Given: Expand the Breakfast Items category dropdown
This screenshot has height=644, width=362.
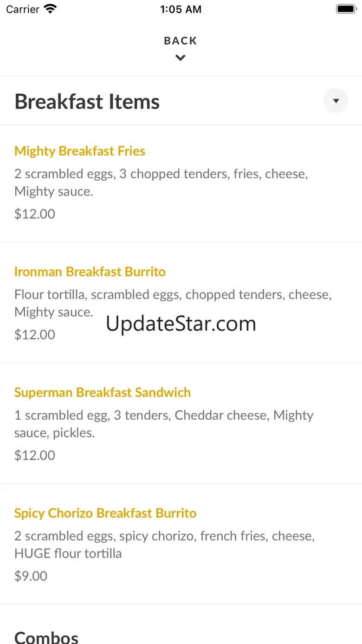Looking at the screenshot, I should (x=336, y=101).
